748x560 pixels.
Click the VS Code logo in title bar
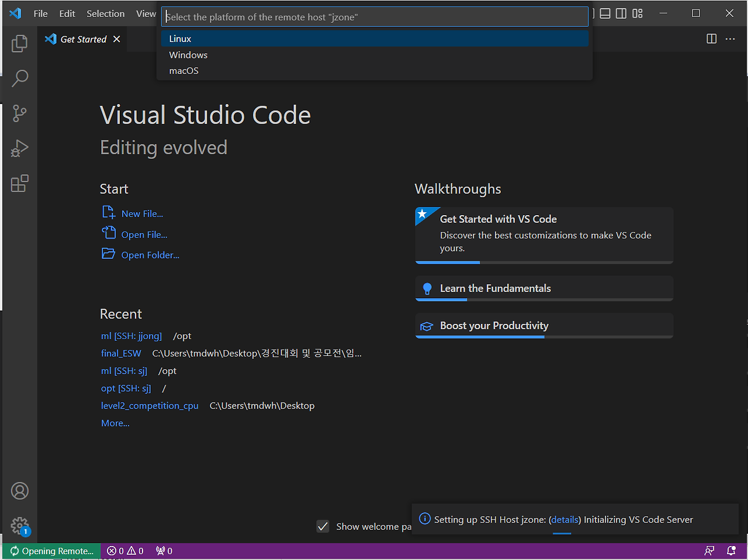[x=16, y=13]
